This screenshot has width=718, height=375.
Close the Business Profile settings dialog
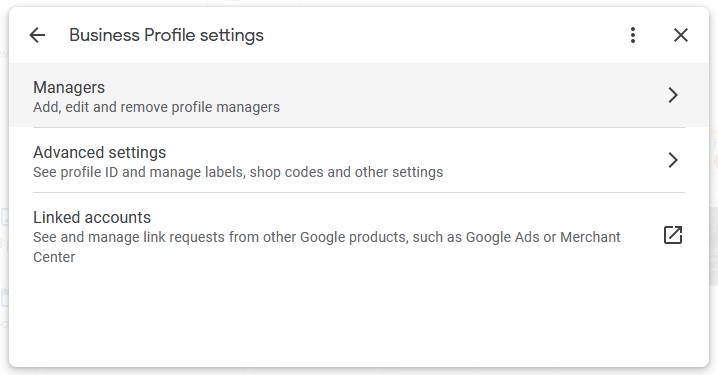pyautogui.click(x=680, y=35)
